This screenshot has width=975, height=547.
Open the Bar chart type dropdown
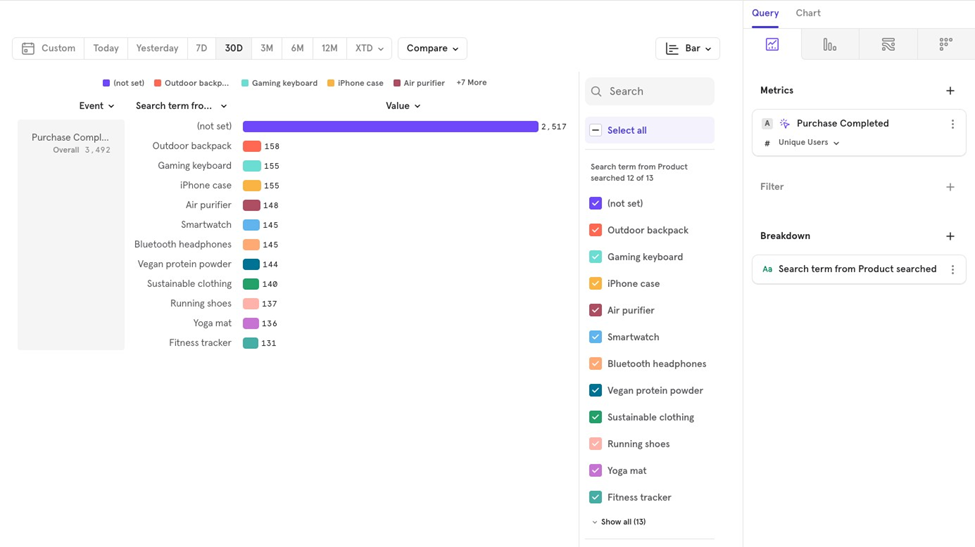688,48
